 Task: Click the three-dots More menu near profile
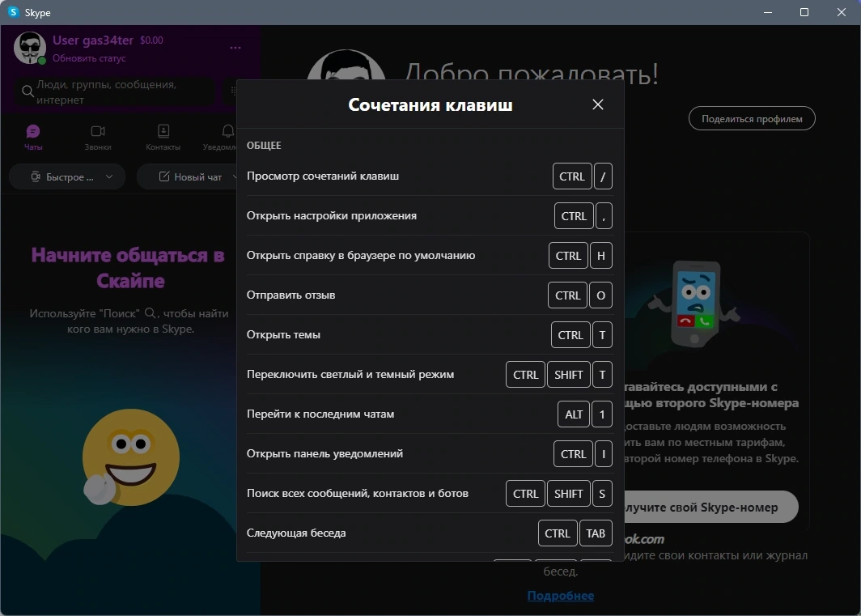(x=235, y=48)
